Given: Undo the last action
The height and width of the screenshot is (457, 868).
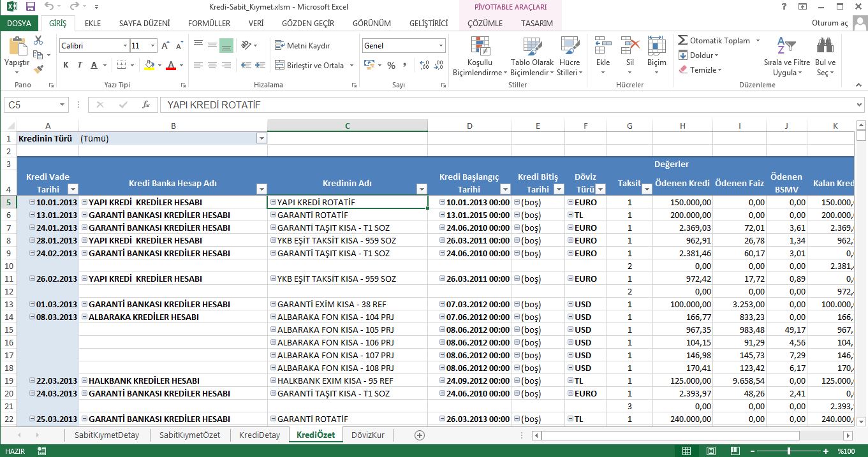Looking at the screenshot, I should 50,7.
